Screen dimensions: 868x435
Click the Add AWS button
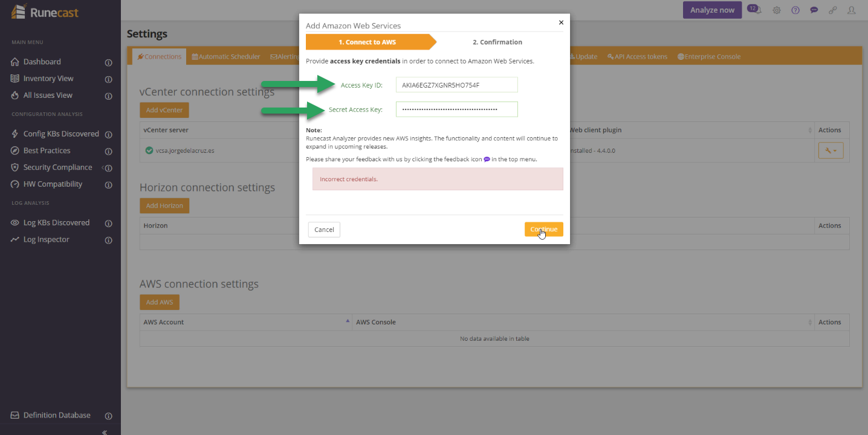(x=160, y=302)
